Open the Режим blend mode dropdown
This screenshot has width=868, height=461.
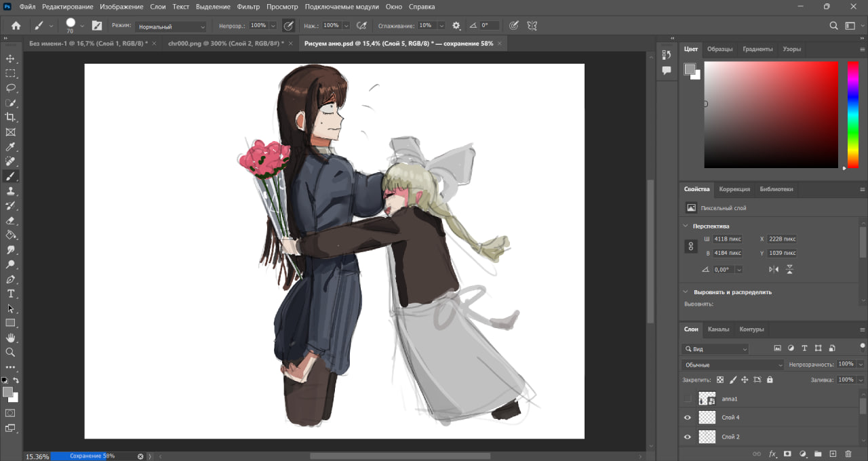[x=170, y=26]
